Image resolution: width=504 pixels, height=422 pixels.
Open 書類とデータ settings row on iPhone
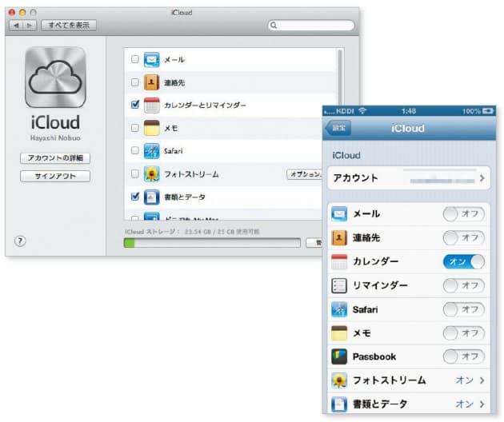[x=408, y=404]
